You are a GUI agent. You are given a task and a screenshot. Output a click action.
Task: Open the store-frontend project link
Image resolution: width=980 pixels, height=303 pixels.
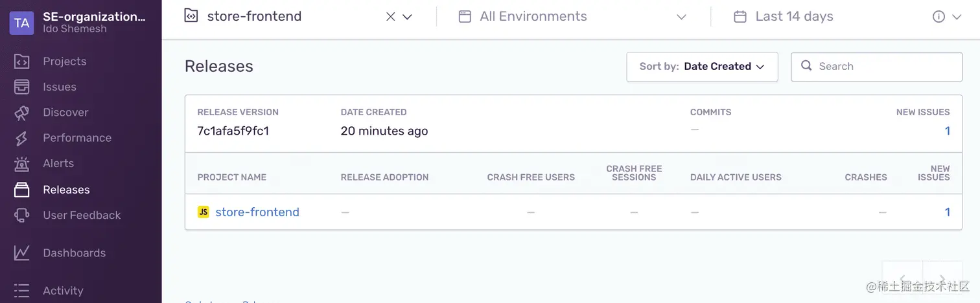257,212
